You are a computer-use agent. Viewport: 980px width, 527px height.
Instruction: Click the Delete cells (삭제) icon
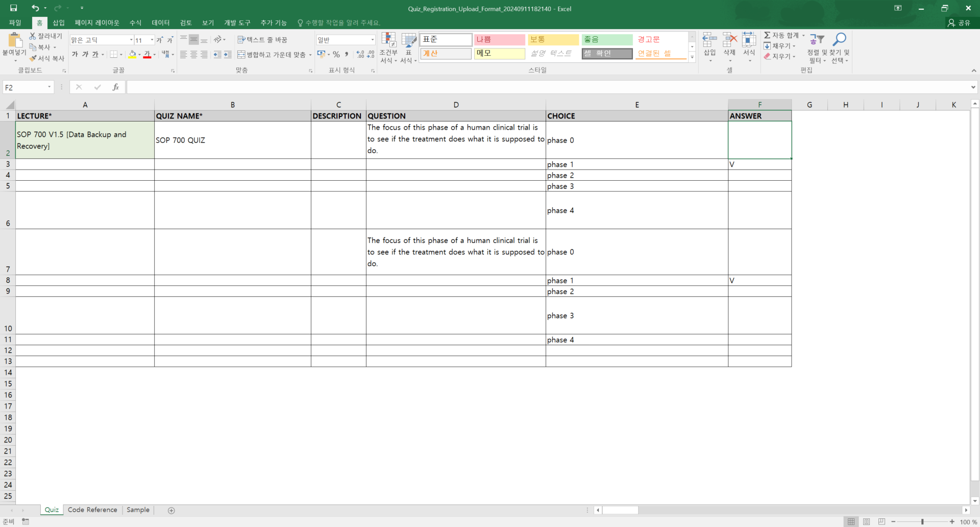729,41
